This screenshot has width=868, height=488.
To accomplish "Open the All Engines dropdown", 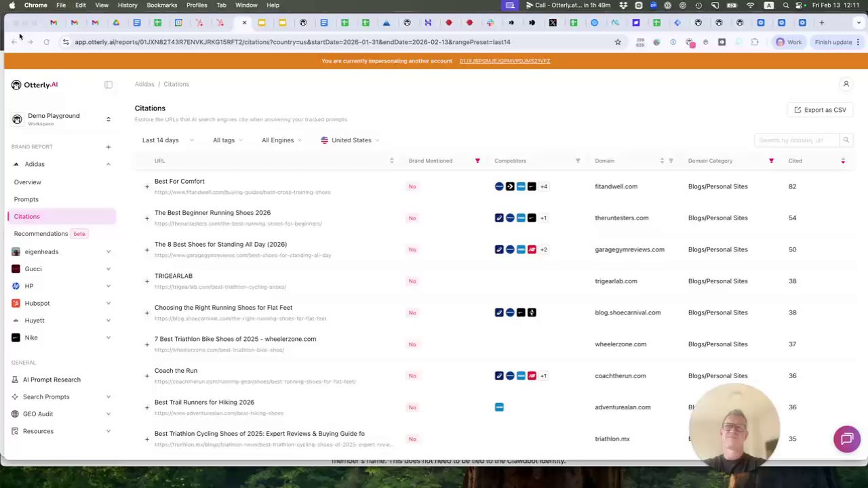I will coord(282,140).
